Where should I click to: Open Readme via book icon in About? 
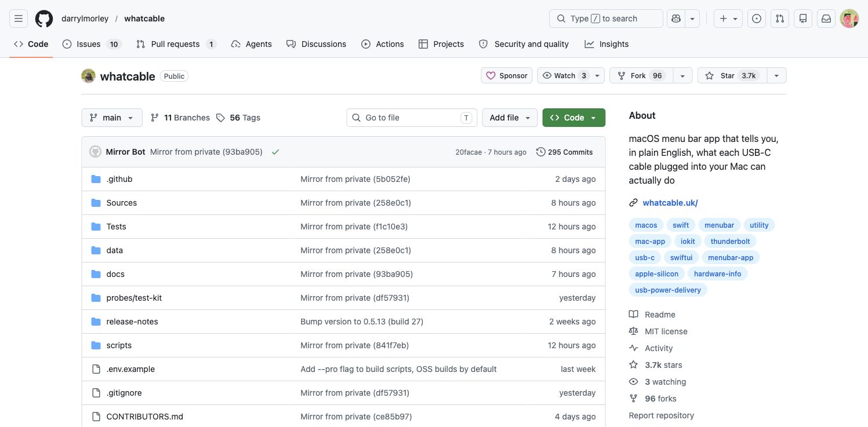[634, 315]
